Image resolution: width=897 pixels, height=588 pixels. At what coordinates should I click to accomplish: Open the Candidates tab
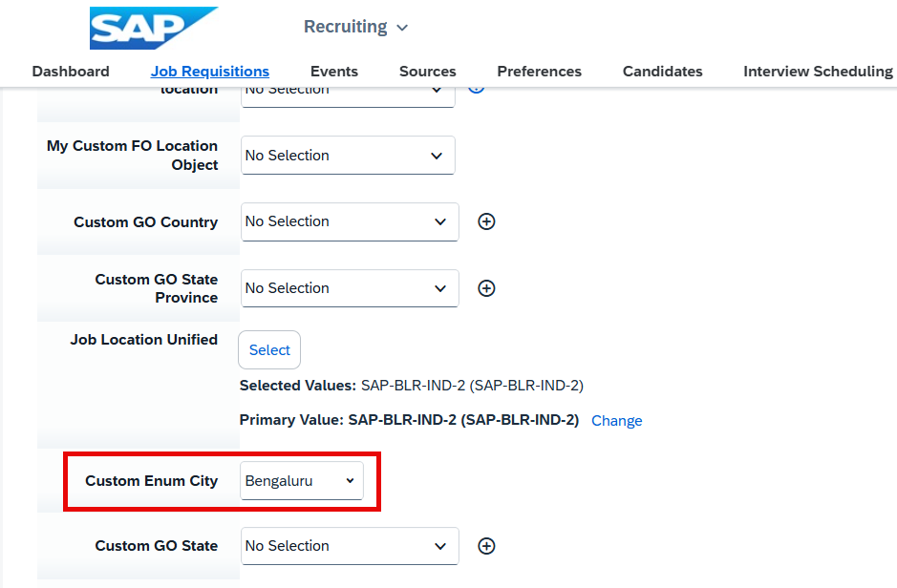point(662,72)
